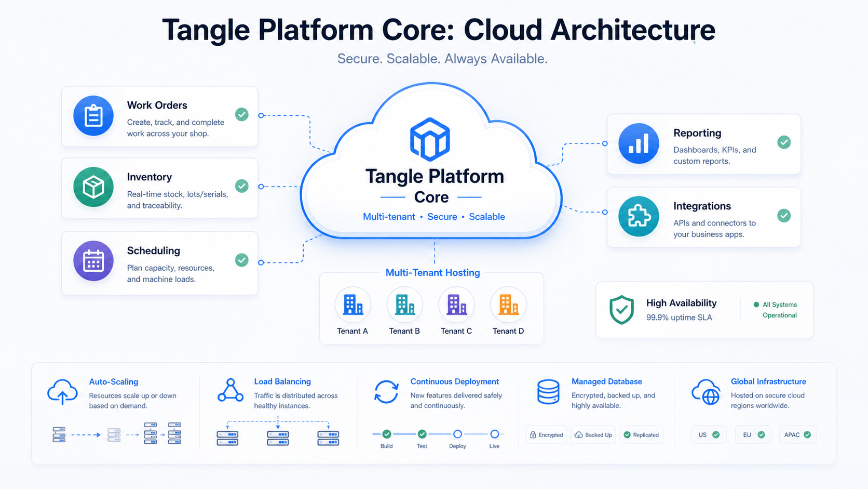Click the connector node beside Work Orders card
The width and height of the screenshot is (868, 489).
(x=261, y=115)
